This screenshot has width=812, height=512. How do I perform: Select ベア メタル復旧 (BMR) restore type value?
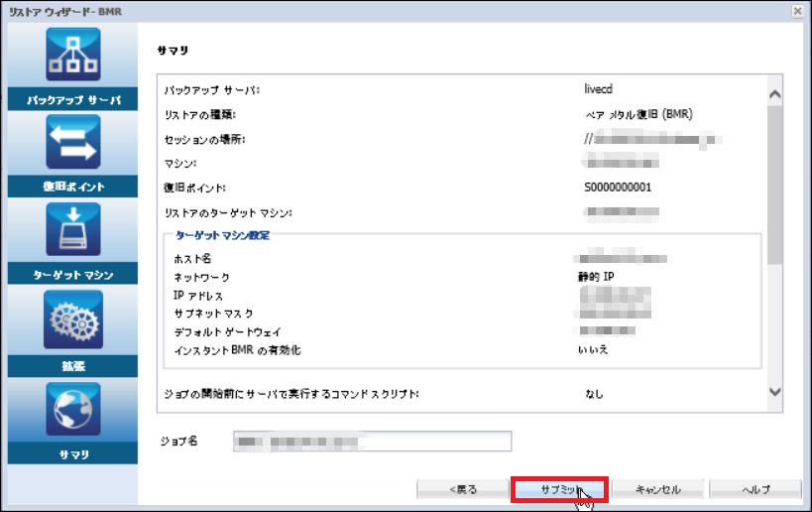click(639, 114)
